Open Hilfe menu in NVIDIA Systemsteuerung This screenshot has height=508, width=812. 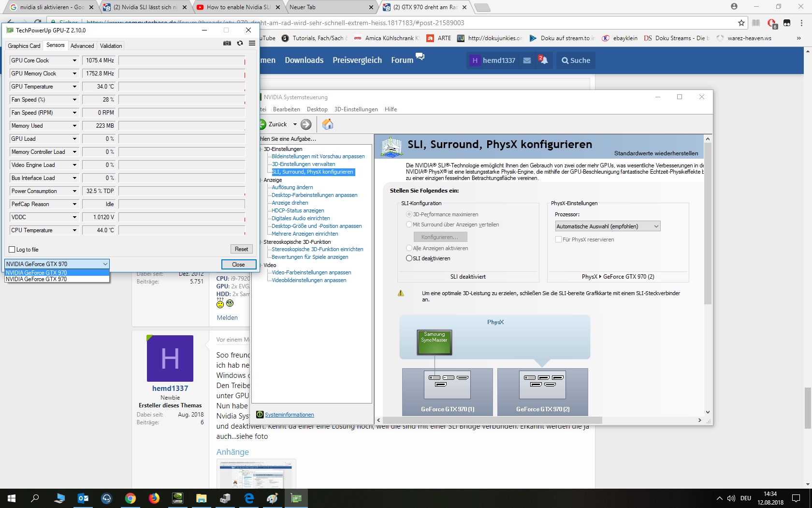coord(391,109)
